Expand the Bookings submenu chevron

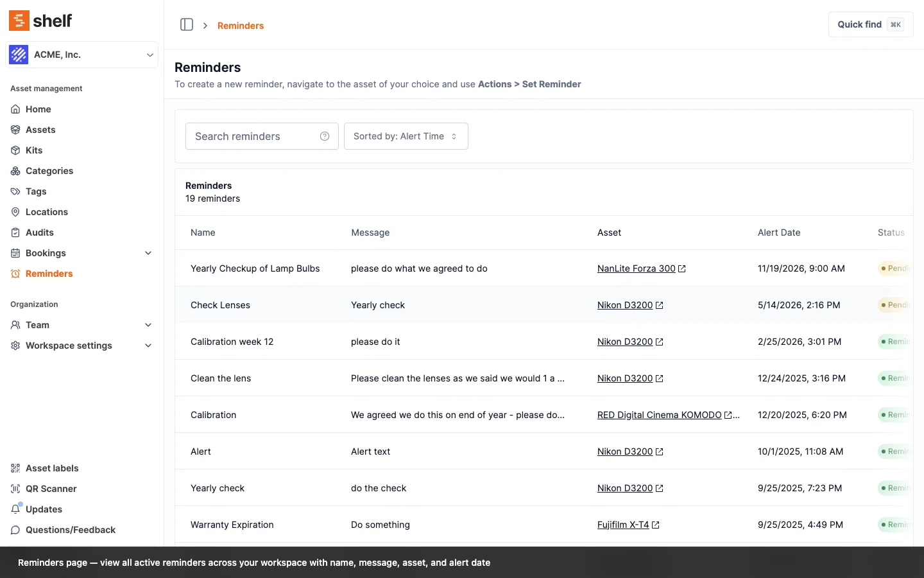148,253
